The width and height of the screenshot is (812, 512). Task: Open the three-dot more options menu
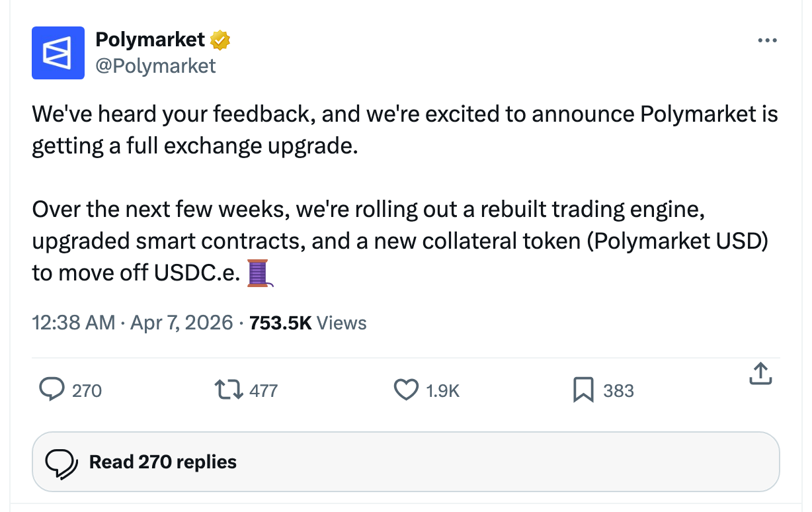[767, 40]
